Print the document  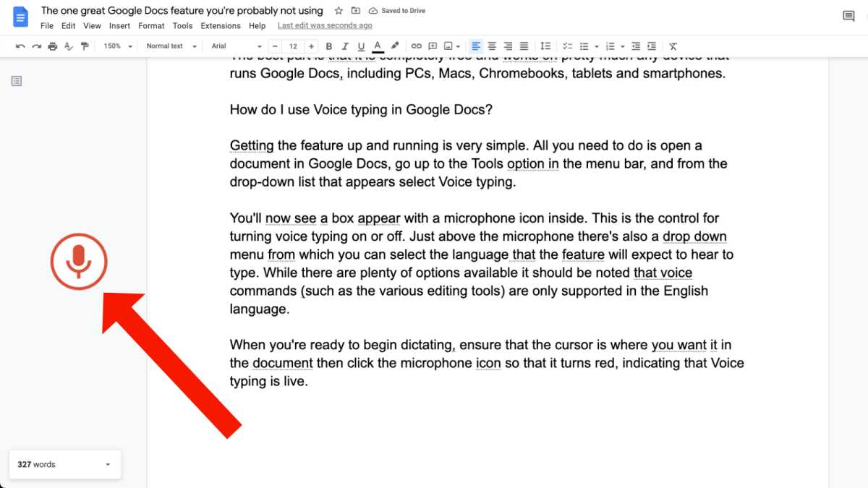pyautogui.click(x=53, y=46)
